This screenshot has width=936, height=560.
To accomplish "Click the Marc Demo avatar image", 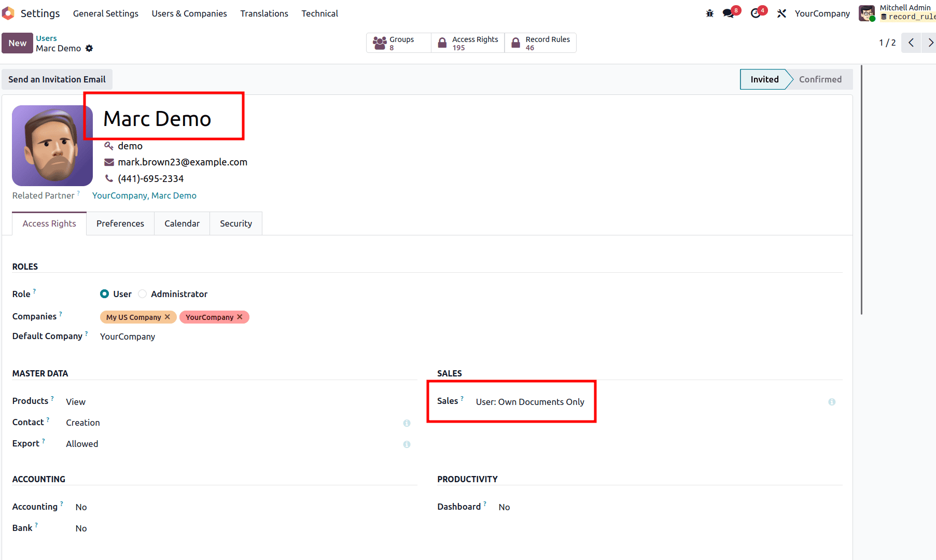I will click(x=52, y=146).
